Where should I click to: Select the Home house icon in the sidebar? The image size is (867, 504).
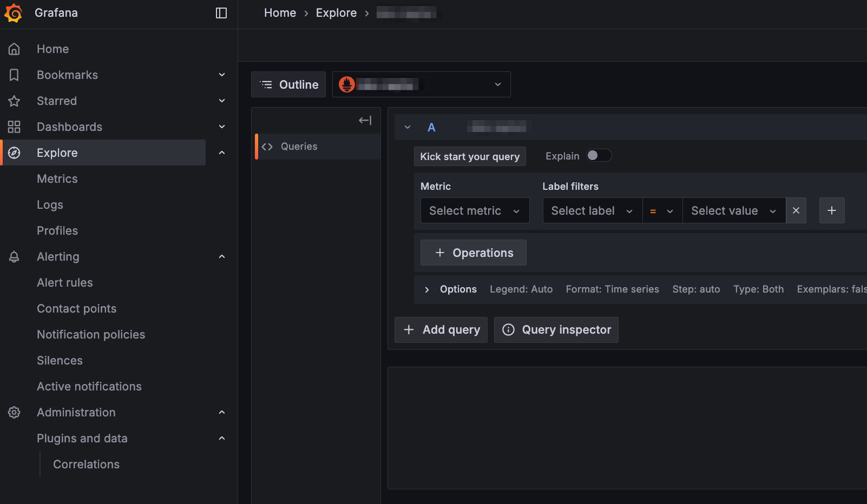click(14, 49)
